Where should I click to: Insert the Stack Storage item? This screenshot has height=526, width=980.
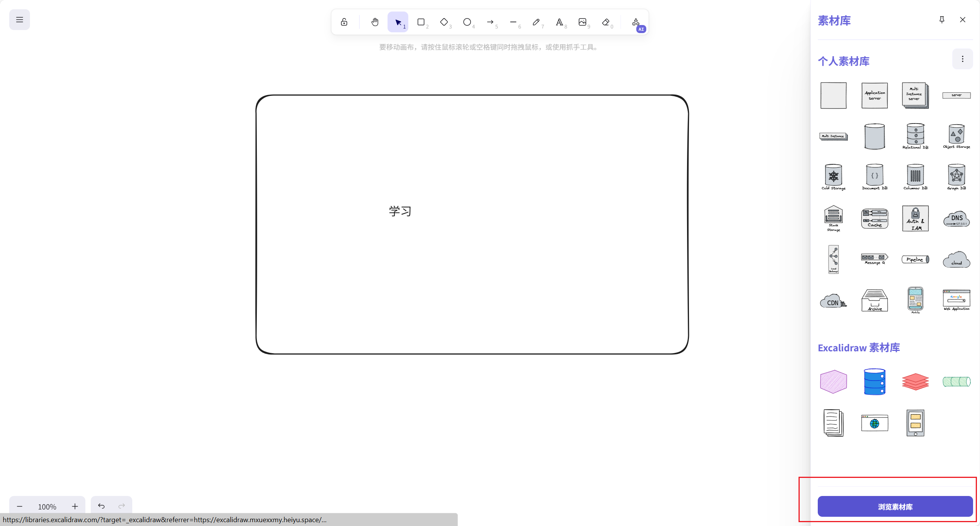click(834, 219)
